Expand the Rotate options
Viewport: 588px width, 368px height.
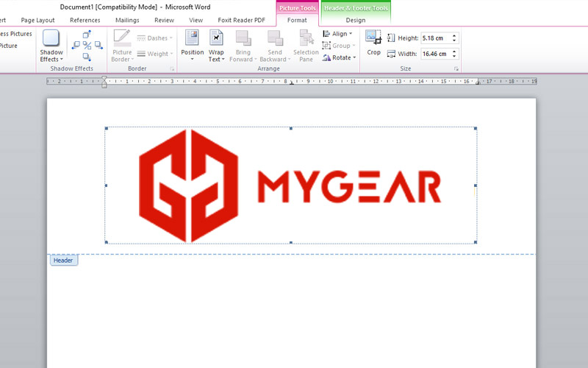click(x=339, y=57)
